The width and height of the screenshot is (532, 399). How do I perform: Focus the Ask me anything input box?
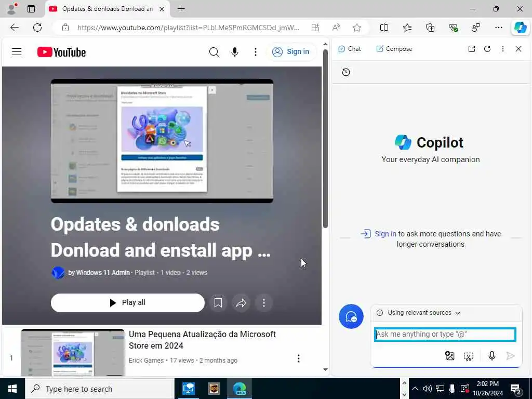pos(445,335)
